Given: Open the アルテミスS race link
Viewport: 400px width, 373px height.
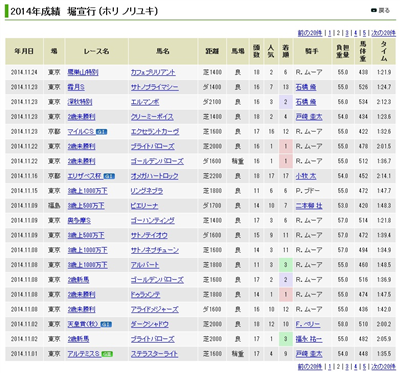Looking at the screenshot, I should 84,354.
